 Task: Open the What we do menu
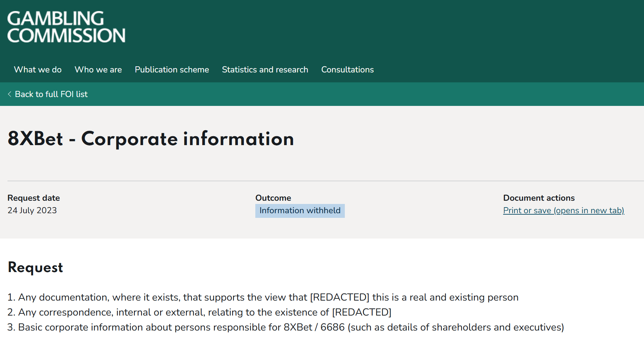pyautogui.click(x=38, y=70)
